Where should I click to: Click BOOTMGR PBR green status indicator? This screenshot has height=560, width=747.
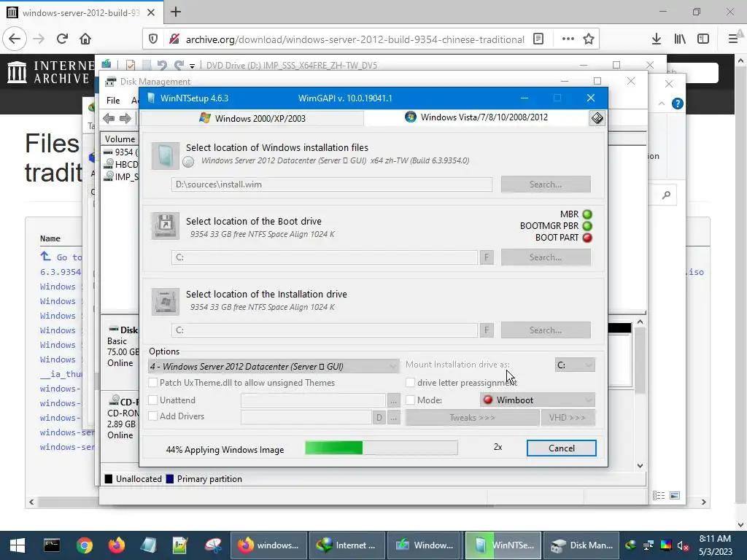[587, 226]
